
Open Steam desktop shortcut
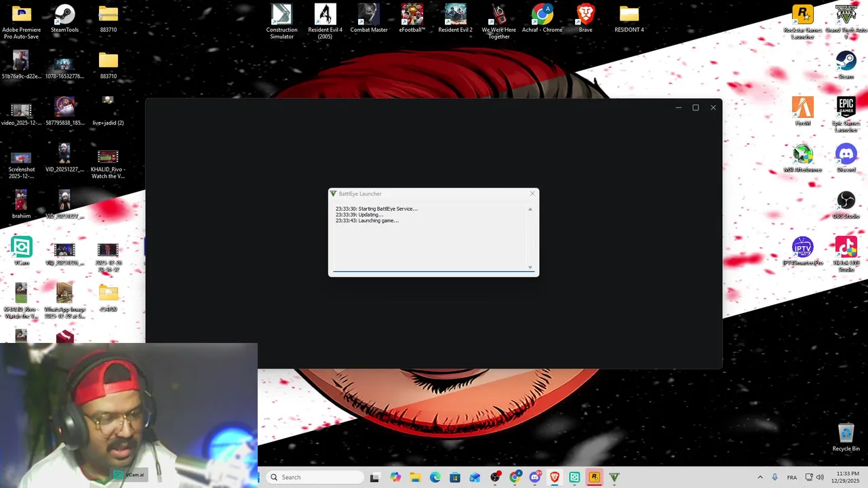[846, 65]
